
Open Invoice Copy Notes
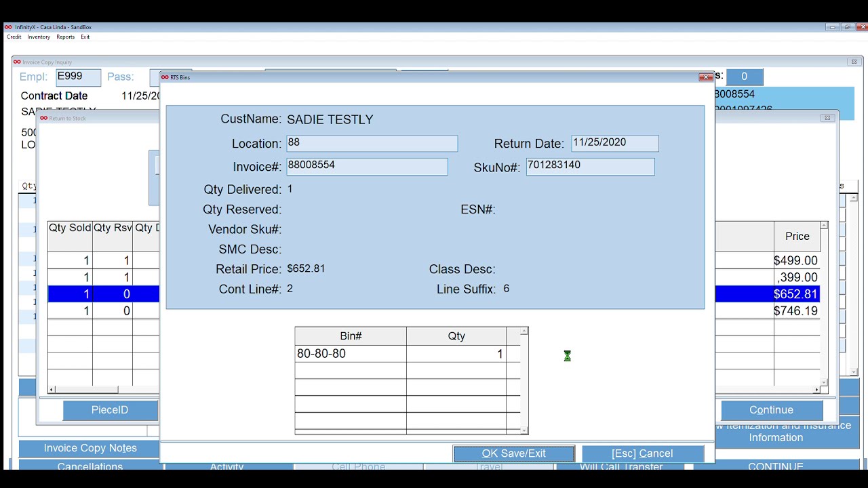pyautogui.click(x=90, y=448)
